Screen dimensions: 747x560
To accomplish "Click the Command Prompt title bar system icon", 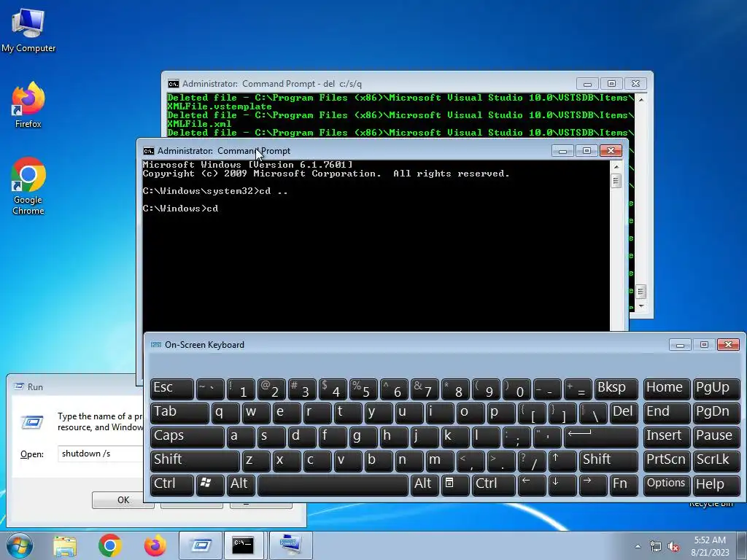I will tap(149, 151).
